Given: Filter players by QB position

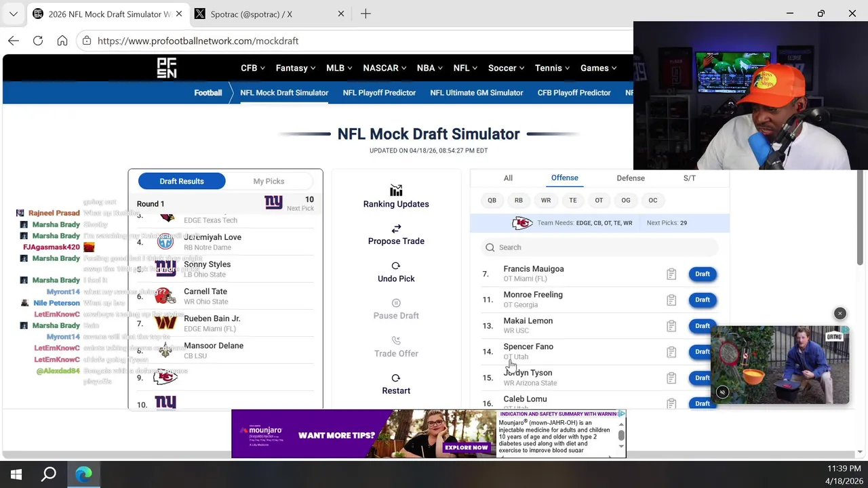Looking at the screenshot, I should point(492,200).
